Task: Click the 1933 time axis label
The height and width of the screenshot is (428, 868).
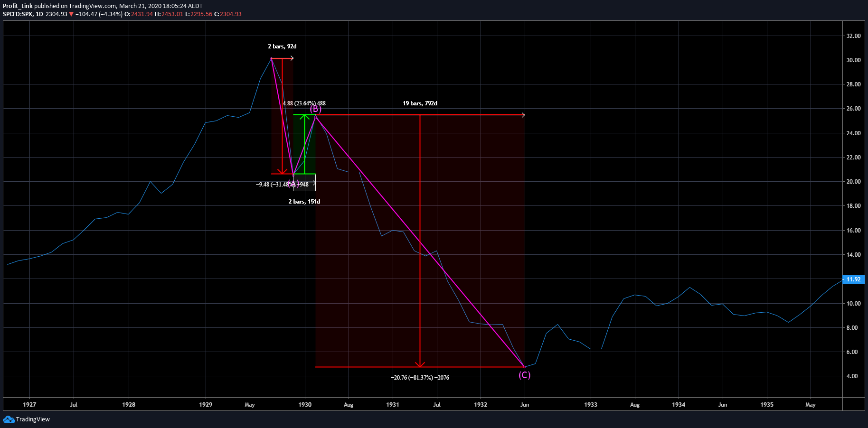Action: (591, 405)
